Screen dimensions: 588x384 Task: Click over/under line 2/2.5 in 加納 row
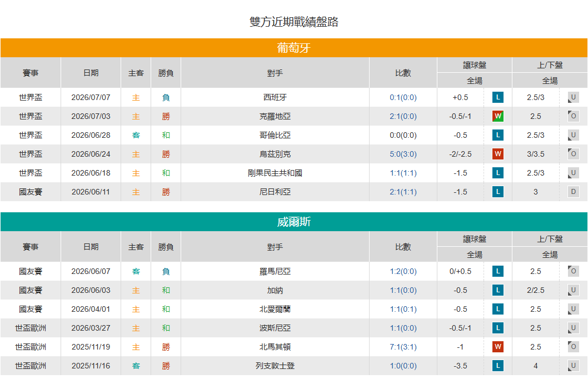click(536, 290)
